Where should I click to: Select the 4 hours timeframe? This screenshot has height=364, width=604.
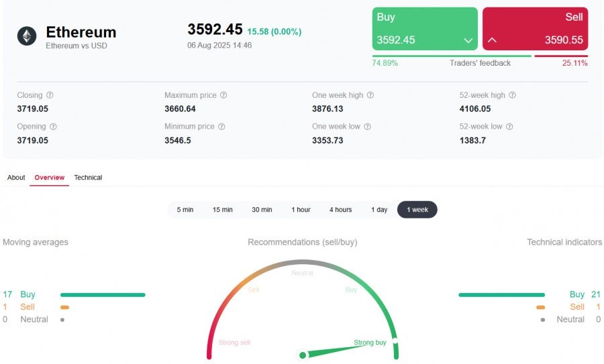click(x=340, y=210)
